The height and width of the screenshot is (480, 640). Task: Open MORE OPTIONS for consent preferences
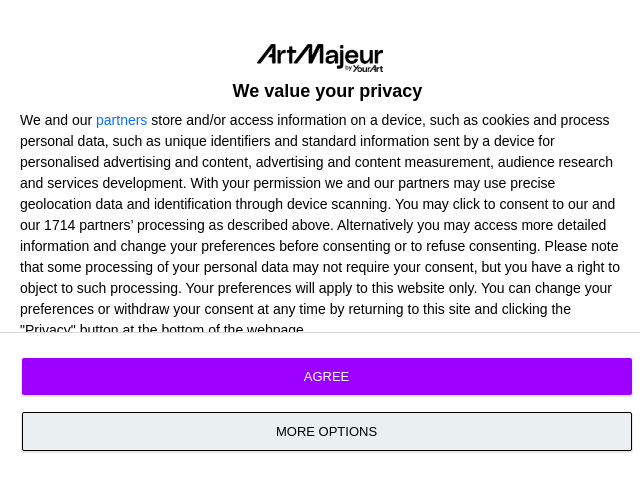(327, 432)
